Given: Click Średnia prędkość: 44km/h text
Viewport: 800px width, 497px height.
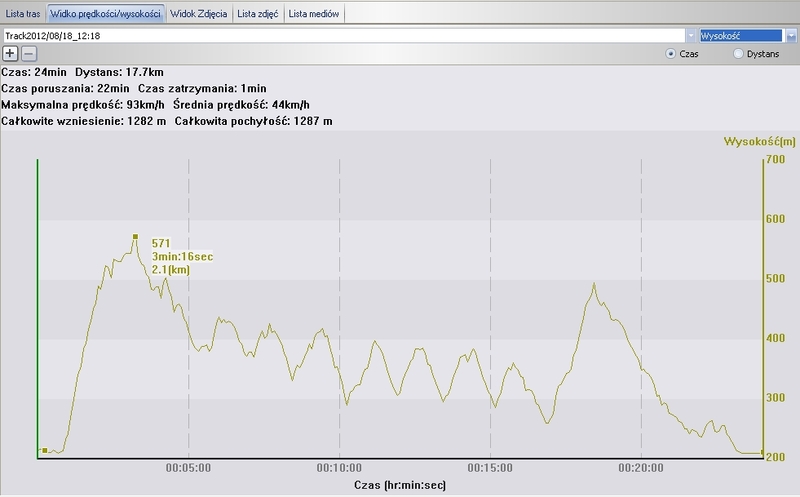Looking at the screenshot, I should coord(241,105).
